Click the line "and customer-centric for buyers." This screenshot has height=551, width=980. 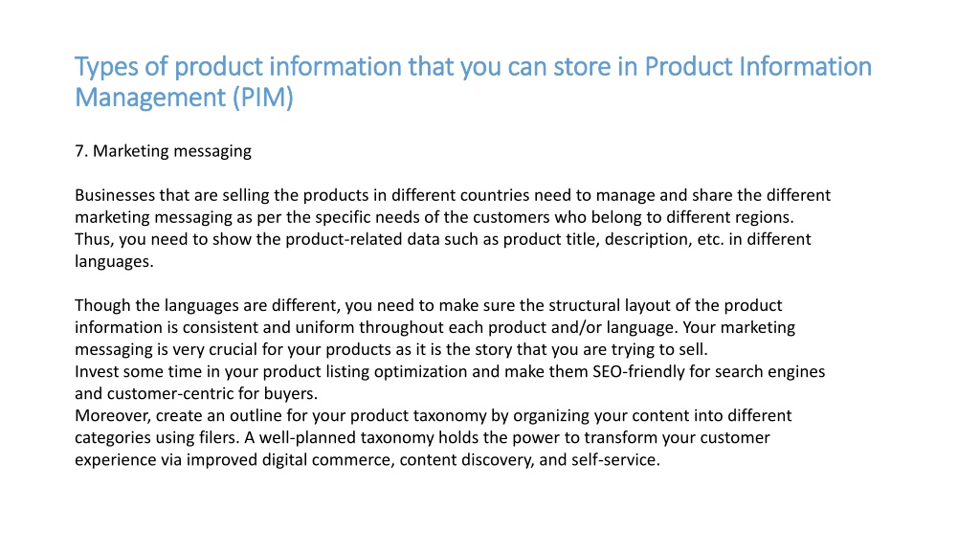(196, 393)
